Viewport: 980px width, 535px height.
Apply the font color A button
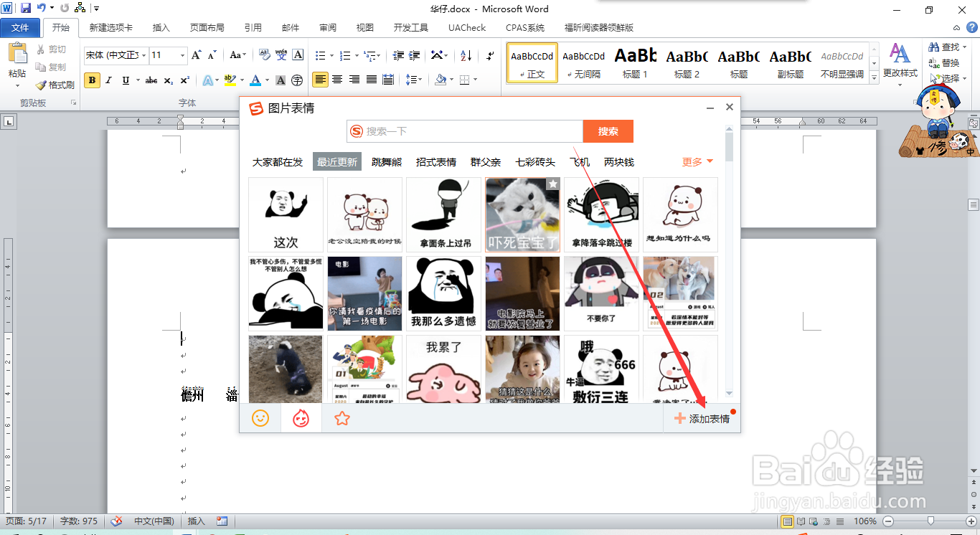(256, 80)
